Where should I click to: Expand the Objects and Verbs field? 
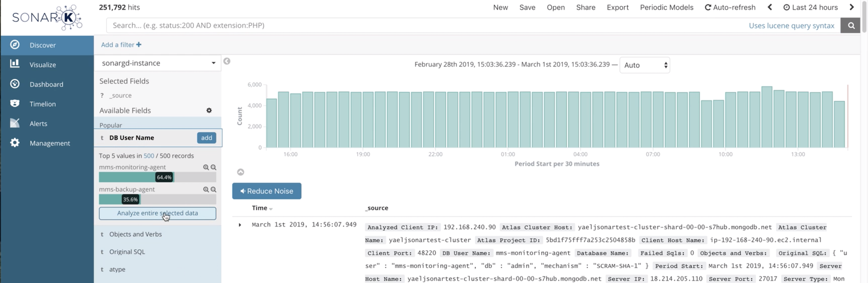[135, 234]
